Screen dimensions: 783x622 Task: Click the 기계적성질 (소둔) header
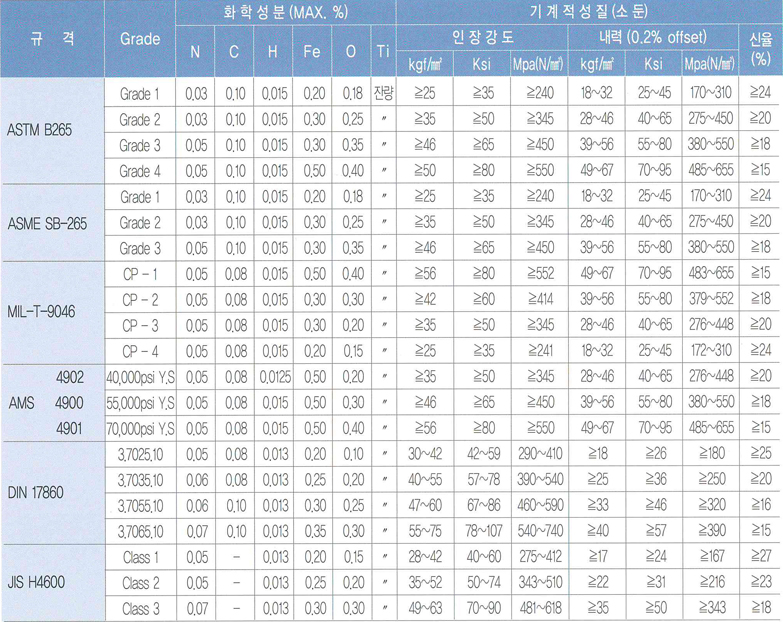[589, 11]
